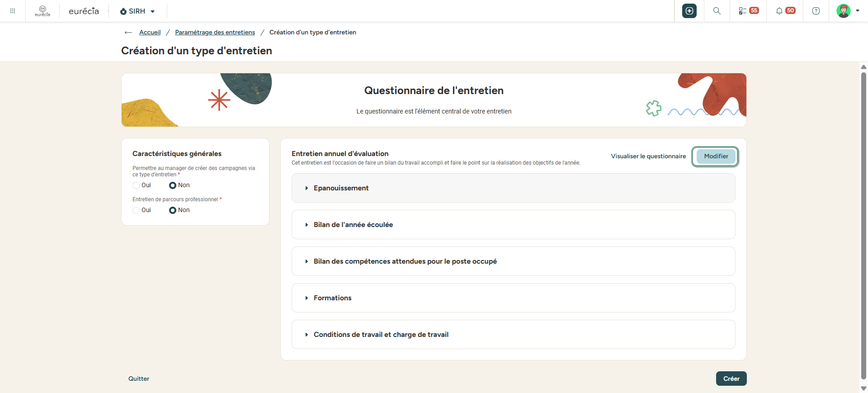Click the eurécia round logo icon
This screenshot has width=868, height=393.
(x=42, y=11)
